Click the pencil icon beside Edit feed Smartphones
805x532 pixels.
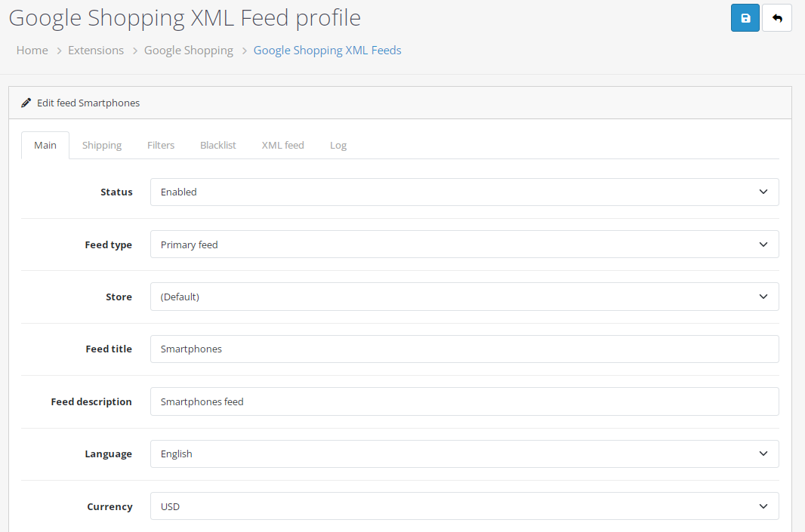(26, 103)
